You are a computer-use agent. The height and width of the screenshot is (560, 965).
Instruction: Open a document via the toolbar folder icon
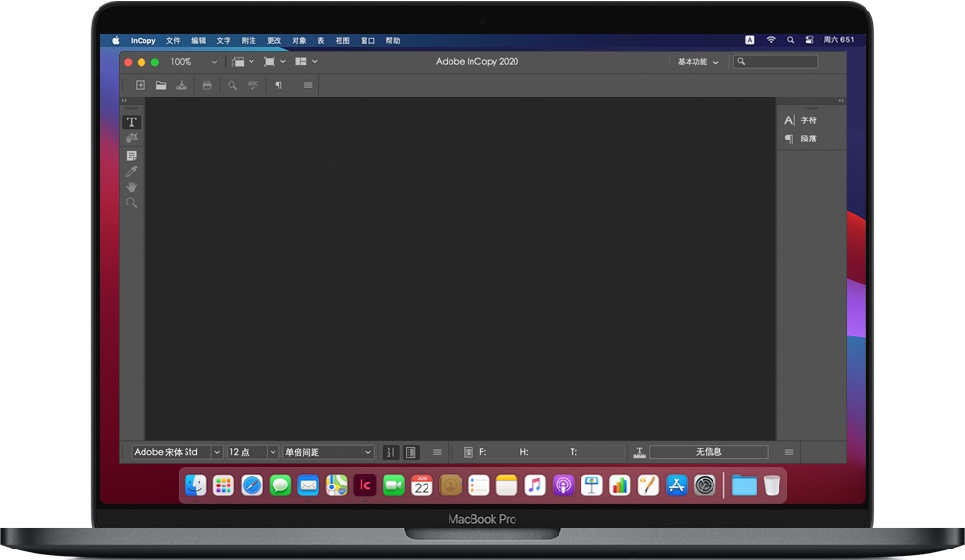pyautogui.click(x=161, y=85)
